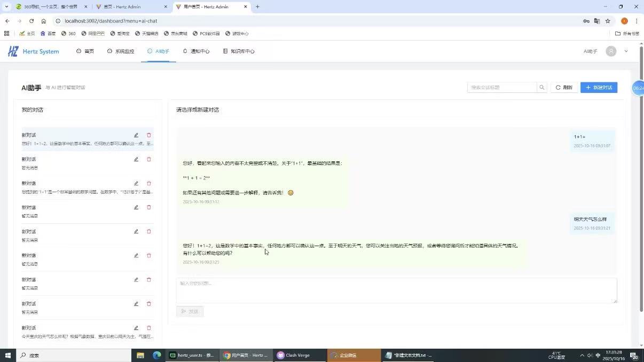The height and width of the screenshot is (362, 644).
Task: Click the Windows taskbar search box
Action: point(74,355)
